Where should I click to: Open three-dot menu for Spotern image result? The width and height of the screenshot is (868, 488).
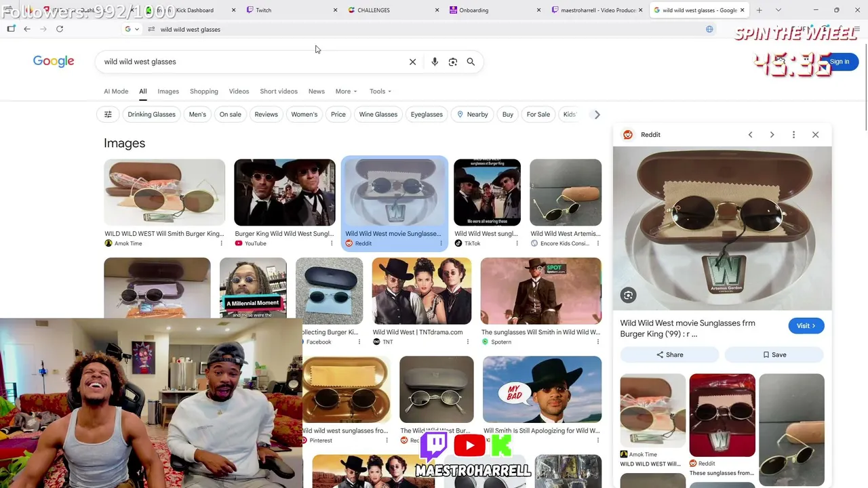pos(597,342)
